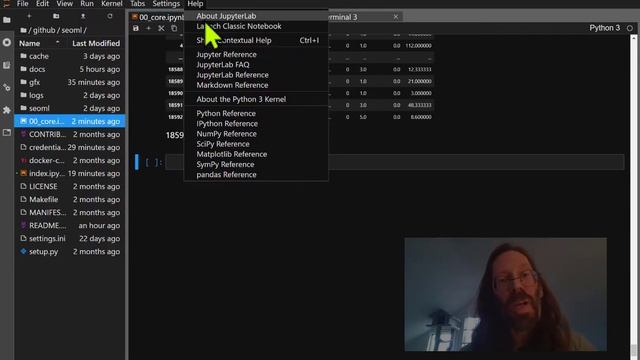The width and height of the screenshot is (640, 360).
Task: Open the Property Inspector tools sidebar icon
Action: tap(7, 87)
